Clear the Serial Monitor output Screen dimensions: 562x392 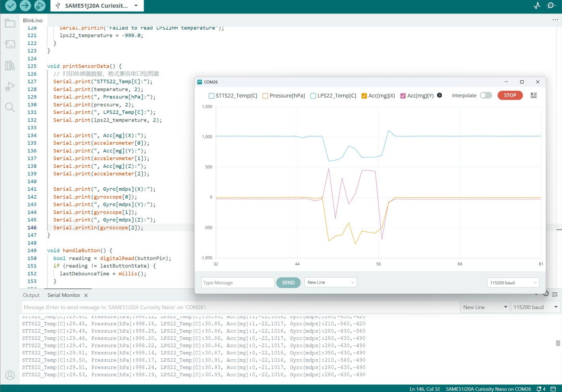(555, 294)
